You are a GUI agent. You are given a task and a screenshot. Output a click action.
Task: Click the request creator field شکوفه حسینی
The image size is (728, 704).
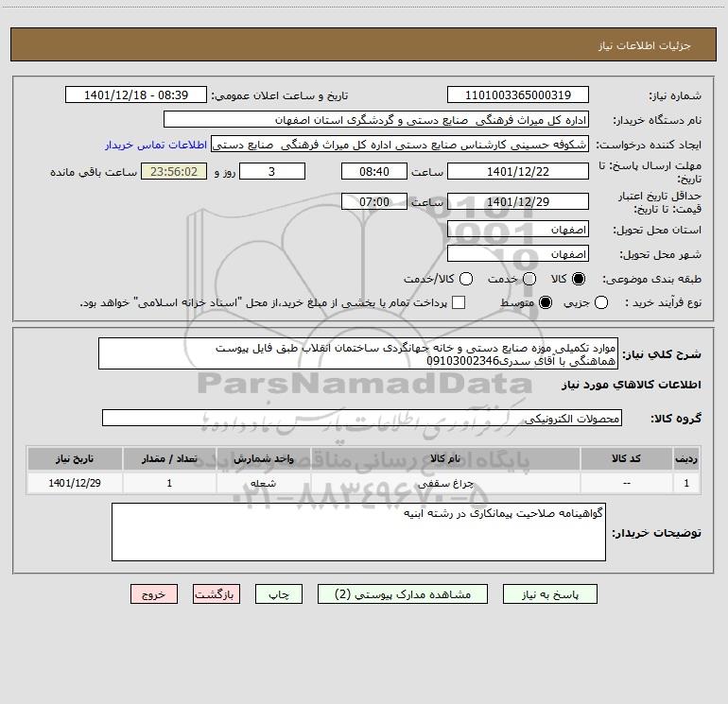tap(400, 145)
